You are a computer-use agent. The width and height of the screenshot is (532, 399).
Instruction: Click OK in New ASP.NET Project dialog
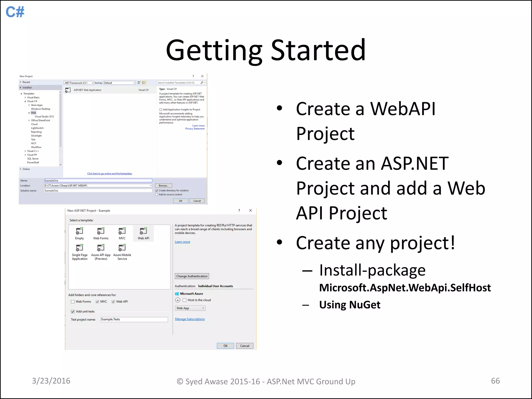click(x=225, y=346)
